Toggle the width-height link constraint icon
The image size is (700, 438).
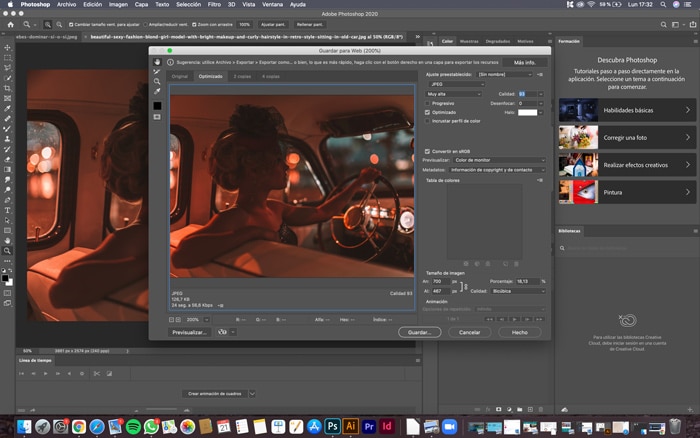click(x=463, y=287)
